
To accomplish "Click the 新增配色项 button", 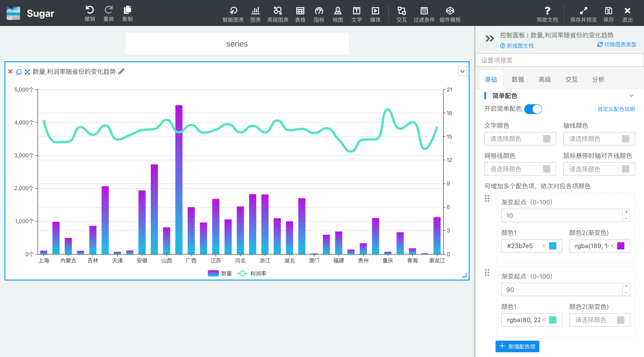I will point(517,346).
